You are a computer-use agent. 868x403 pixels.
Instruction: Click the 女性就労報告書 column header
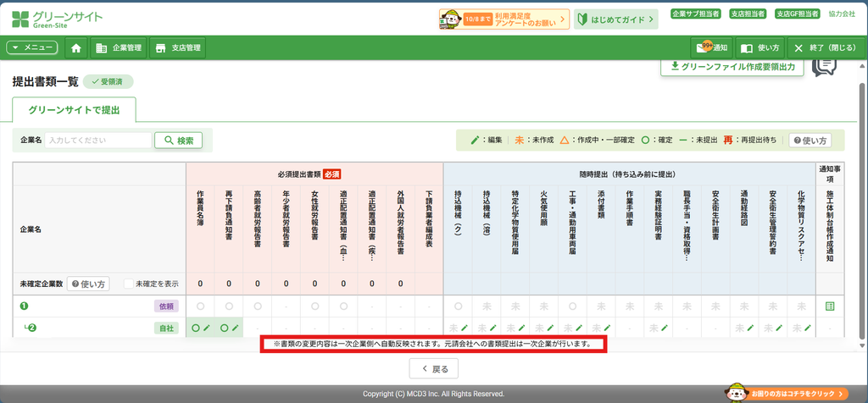pos(314,218)
